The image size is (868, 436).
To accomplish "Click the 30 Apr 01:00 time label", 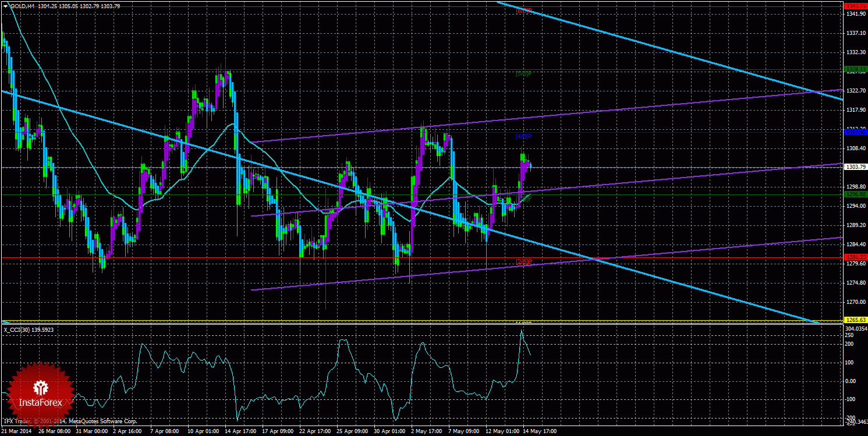I will tap(389, 431).
